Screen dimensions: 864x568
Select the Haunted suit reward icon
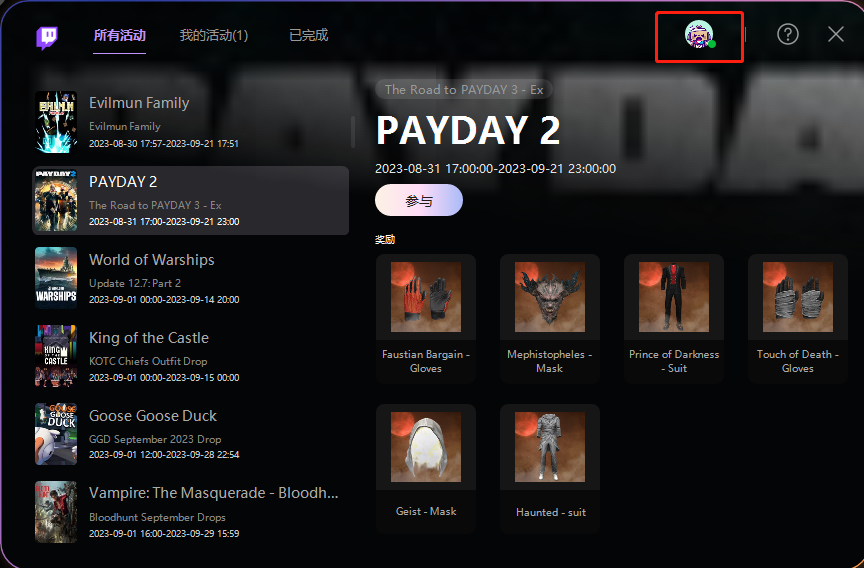549,447
